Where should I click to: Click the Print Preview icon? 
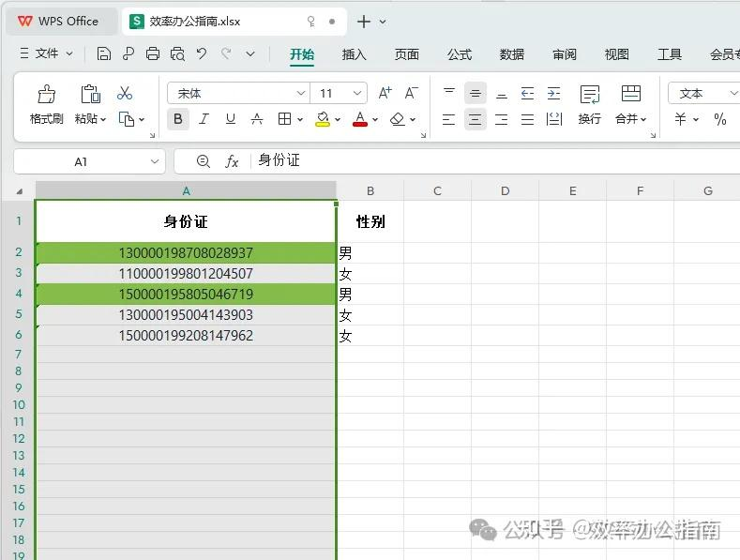[x=177, y=53]
